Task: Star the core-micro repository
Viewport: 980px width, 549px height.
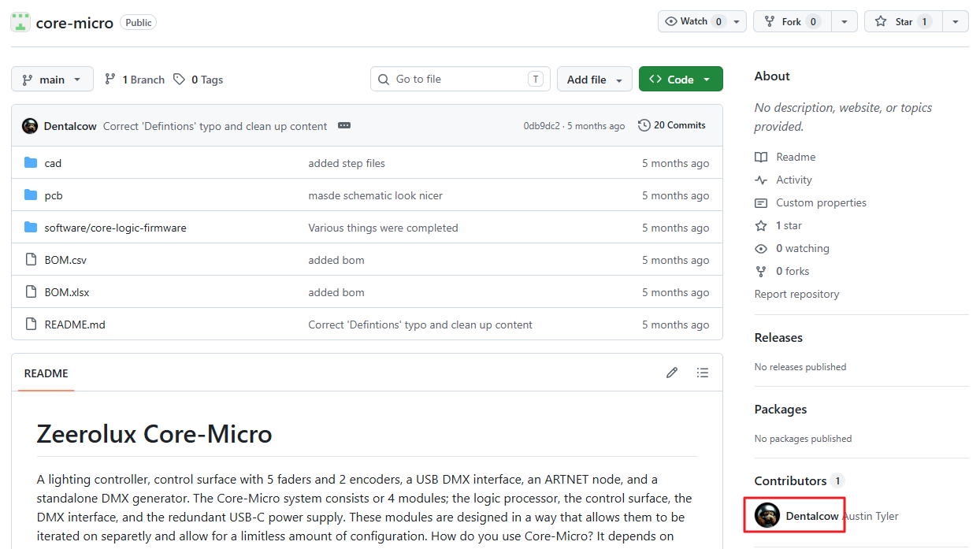Action: click(x=903, y=22)
